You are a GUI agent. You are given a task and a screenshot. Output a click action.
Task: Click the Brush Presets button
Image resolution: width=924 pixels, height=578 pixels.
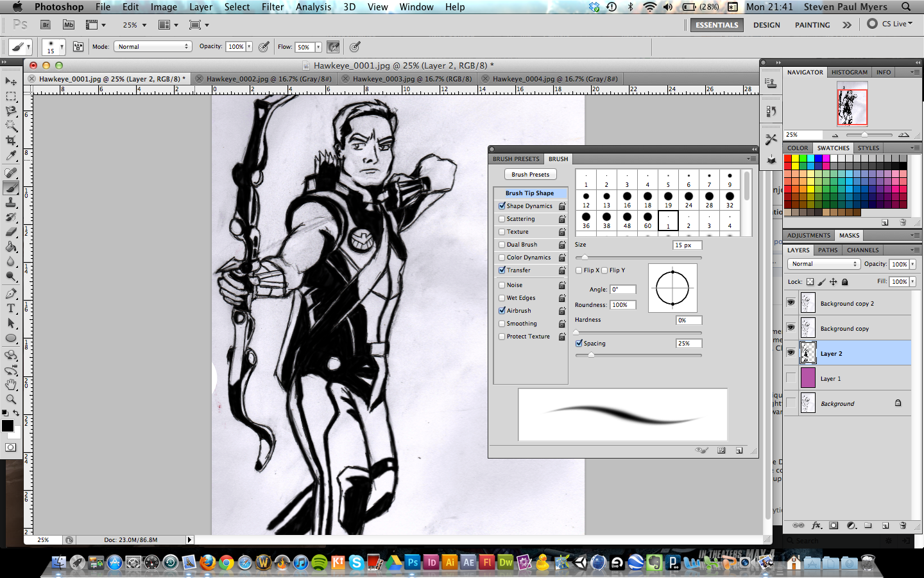click(531, 175)
